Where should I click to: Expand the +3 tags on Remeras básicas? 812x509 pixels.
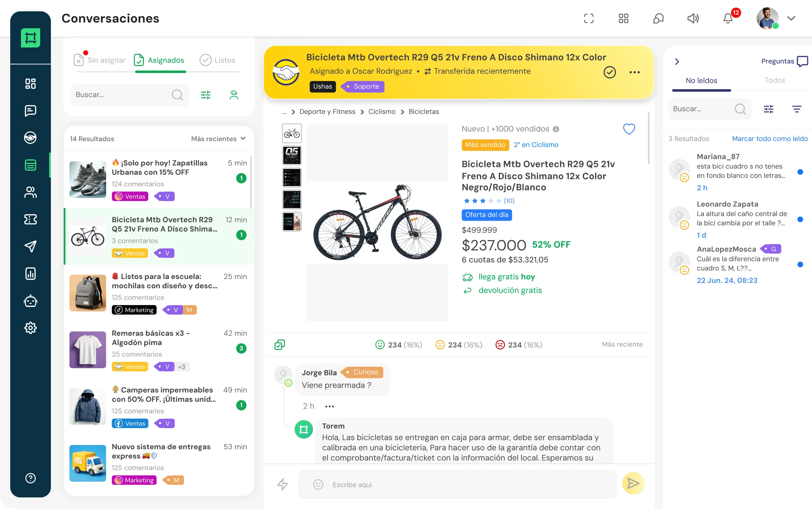coord(182,367)
